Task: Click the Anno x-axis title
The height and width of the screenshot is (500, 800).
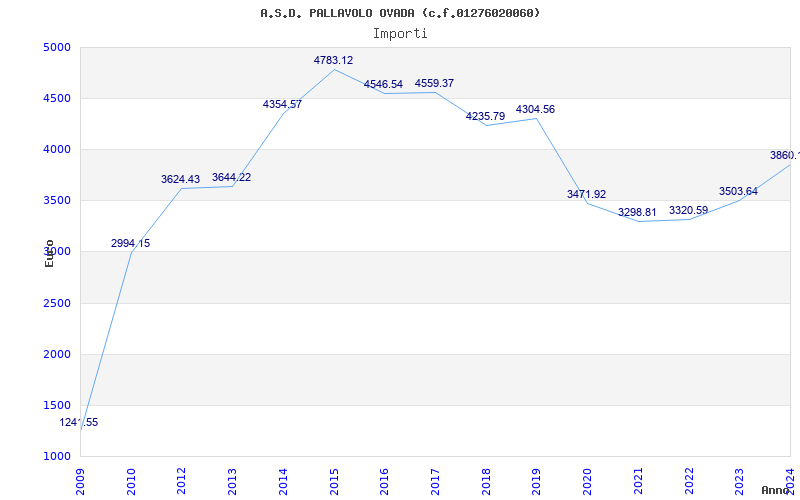Action: click(776, 490)
